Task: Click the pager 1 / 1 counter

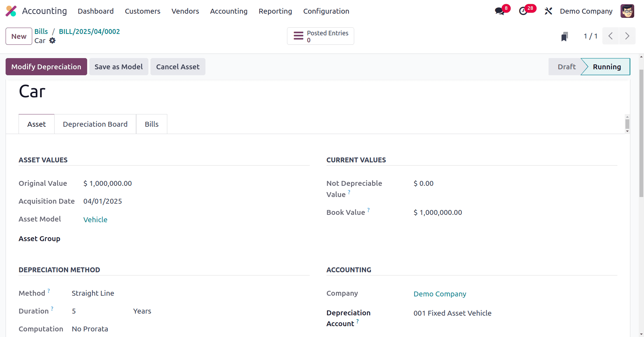Action: click(x=590, y=36)
